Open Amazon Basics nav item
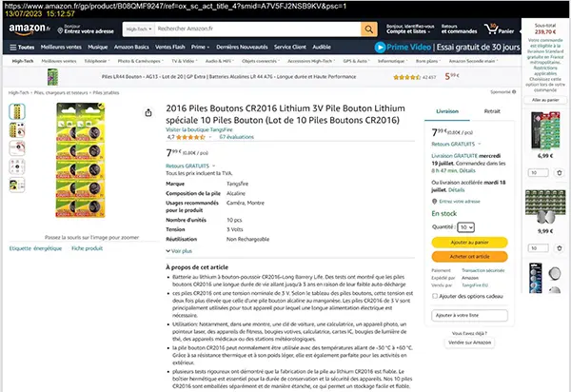 pos(131,48)
